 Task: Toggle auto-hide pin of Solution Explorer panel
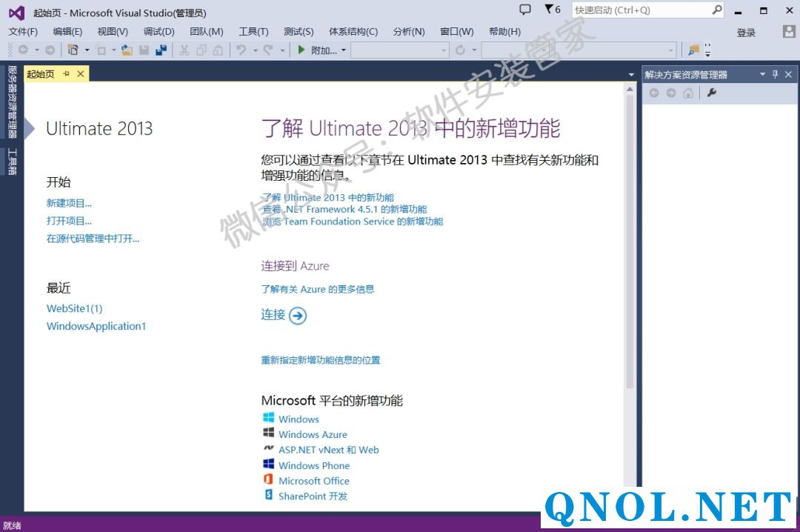point(776,74)
